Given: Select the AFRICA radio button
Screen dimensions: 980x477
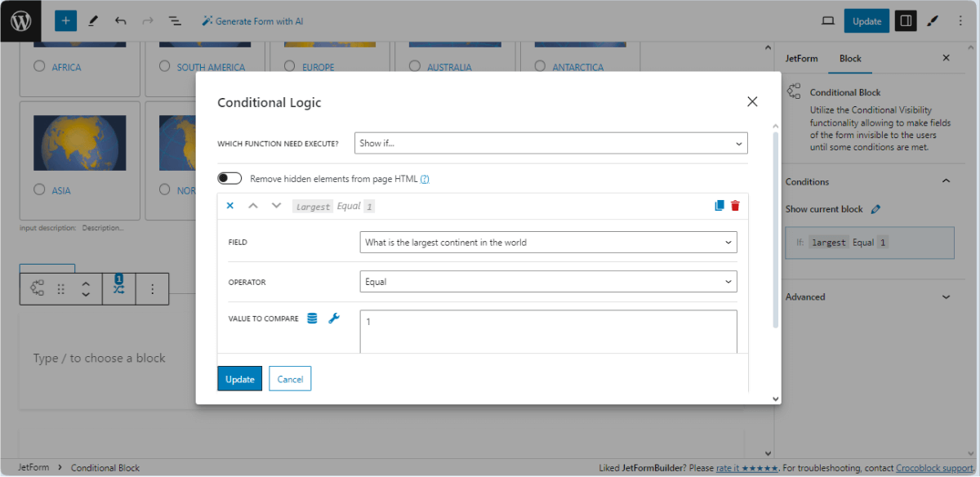Looking at the screenshot, I should 38,68.
